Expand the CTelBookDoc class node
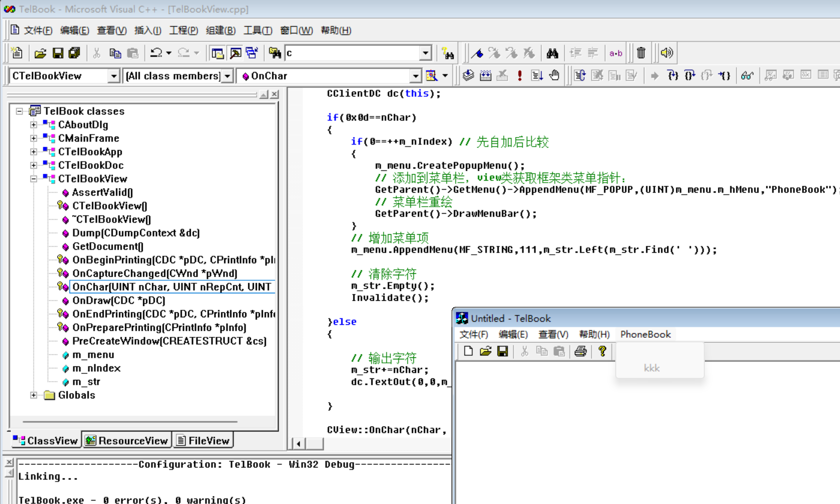840x504 pixels. (x=34, y=165)
